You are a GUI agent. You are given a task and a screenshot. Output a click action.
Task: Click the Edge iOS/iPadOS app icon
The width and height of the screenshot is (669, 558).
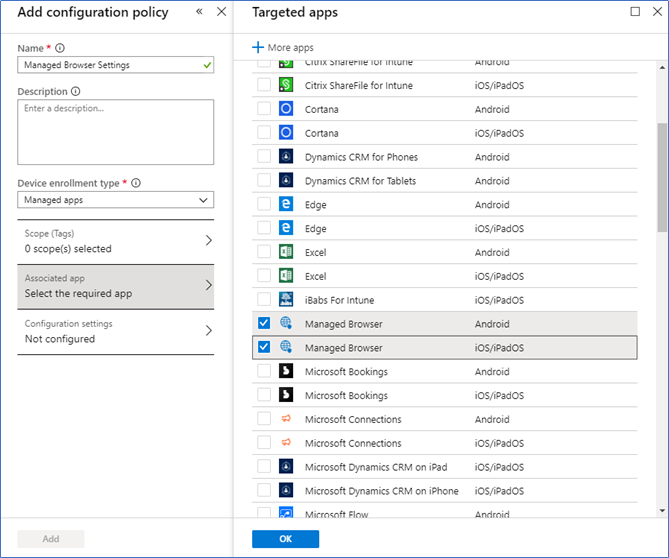click(286, 228)
